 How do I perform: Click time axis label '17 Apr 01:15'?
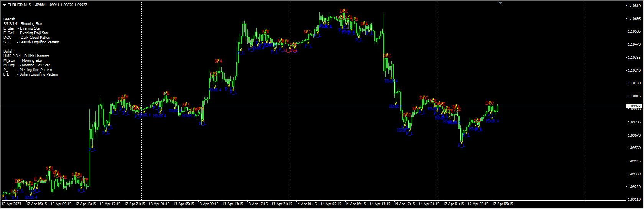pyautogui.click(x=453, y=204)
